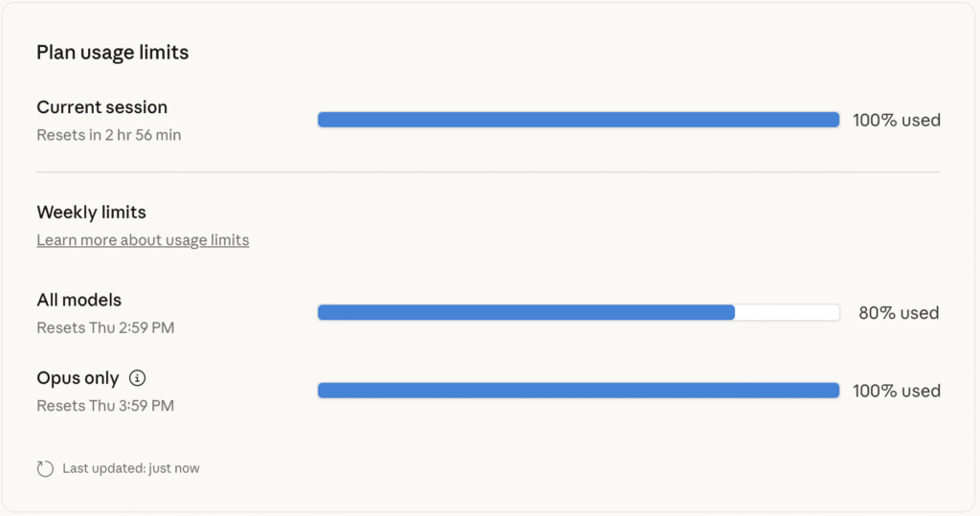The image size is (980, 516).
Task: Click the refresh icon beside Last updated
Action: (45, 469)
